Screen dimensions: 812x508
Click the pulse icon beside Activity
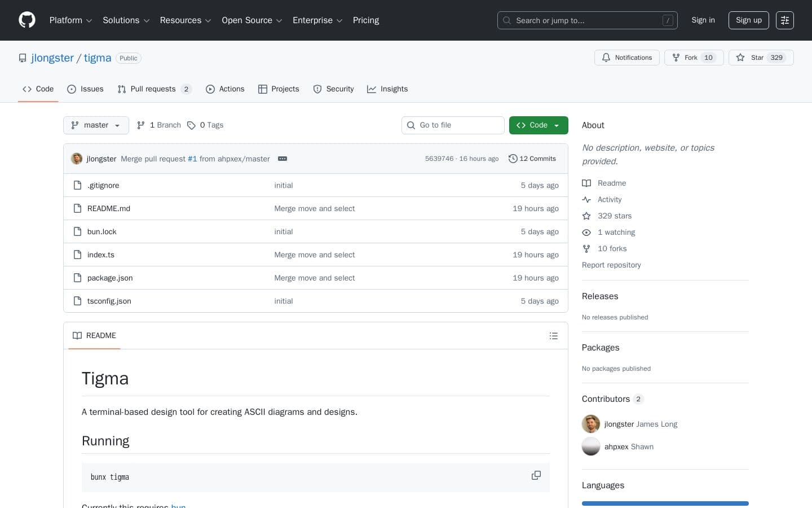pos(586,199)
